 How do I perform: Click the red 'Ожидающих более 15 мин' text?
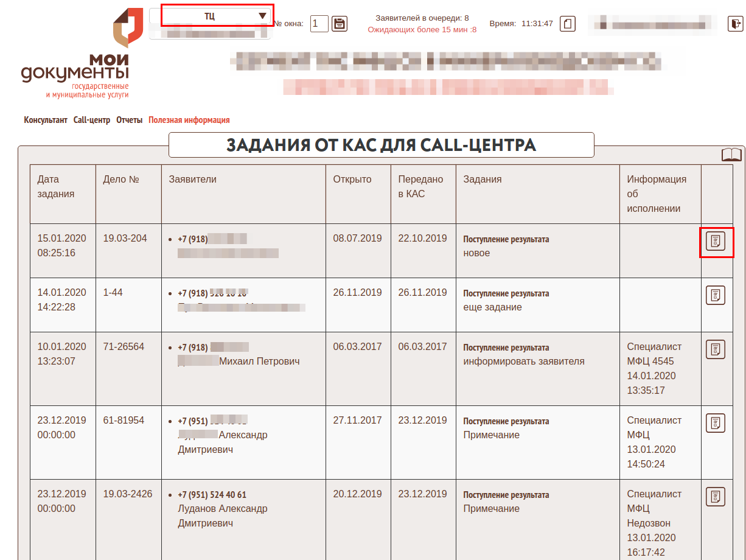coord(422,29)
